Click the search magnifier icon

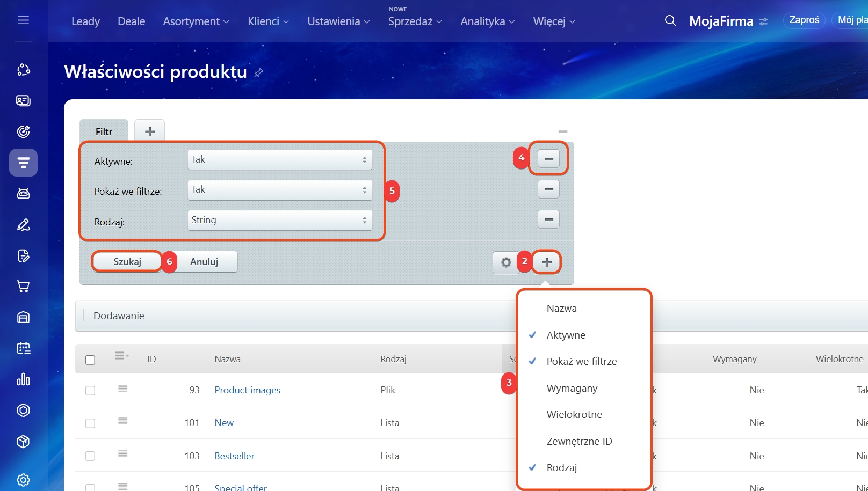coord(670,21)
